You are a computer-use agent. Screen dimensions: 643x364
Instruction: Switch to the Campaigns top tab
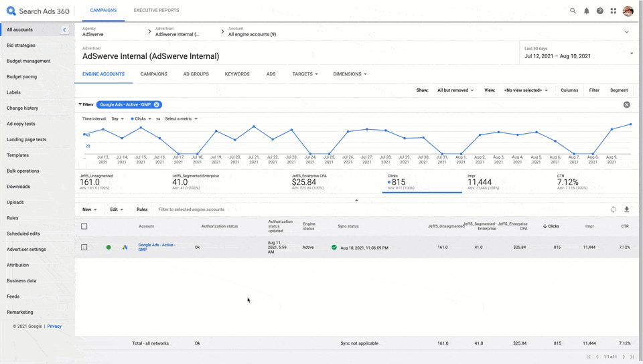point(103,10)
